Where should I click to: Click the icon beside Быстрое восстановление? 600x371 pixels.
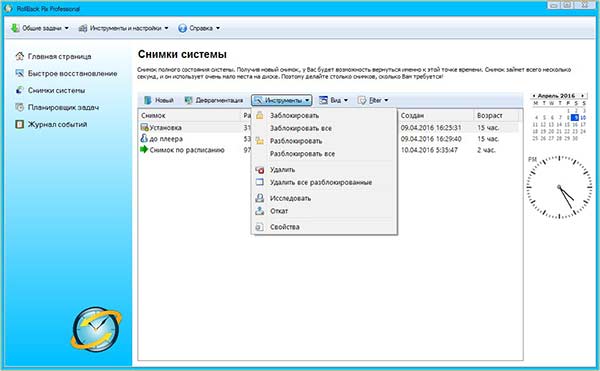[x=20, y=73]
